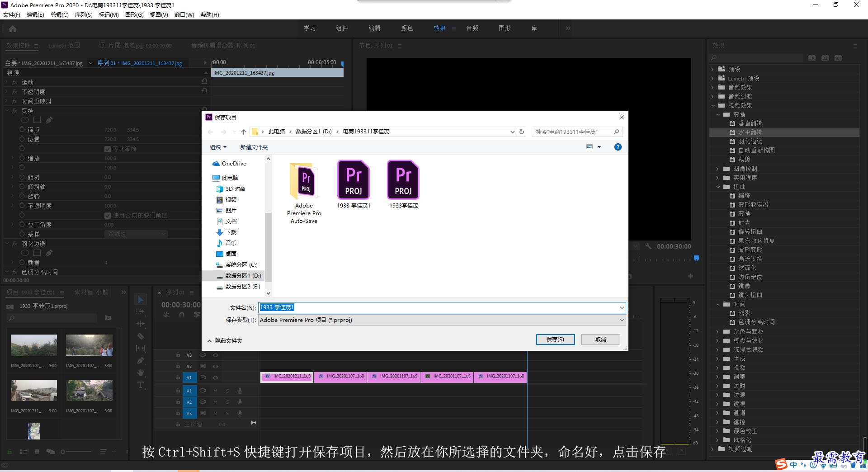Open the 文件(F) menu

12,15
